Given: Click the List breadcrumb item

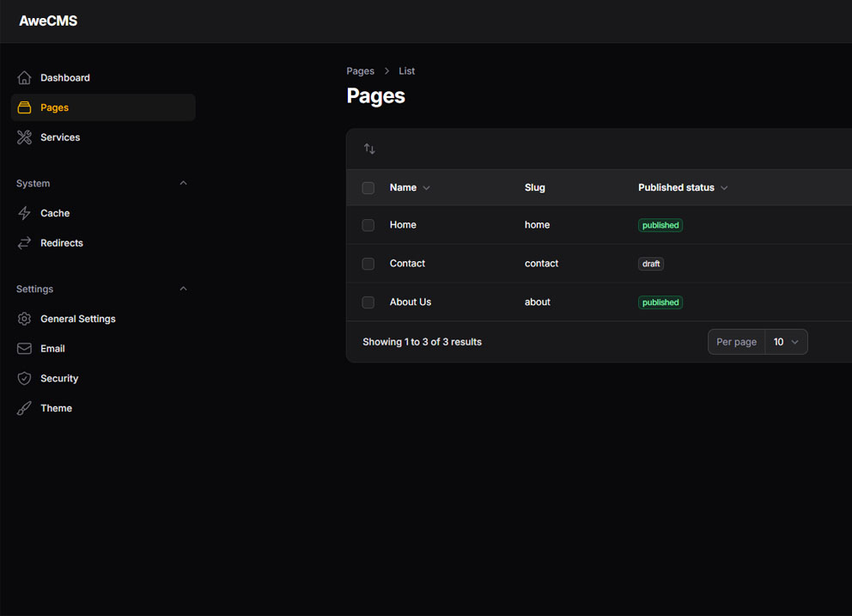Looking at the screenshot, I should [x=406, y=71].
